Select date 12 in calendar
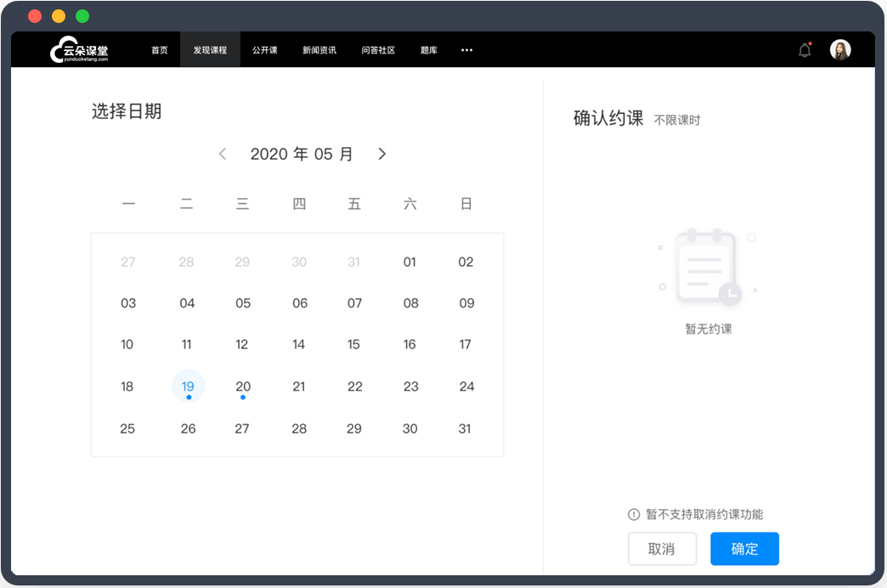Viewport: 887px width, 588px height. tap(241, 345)
